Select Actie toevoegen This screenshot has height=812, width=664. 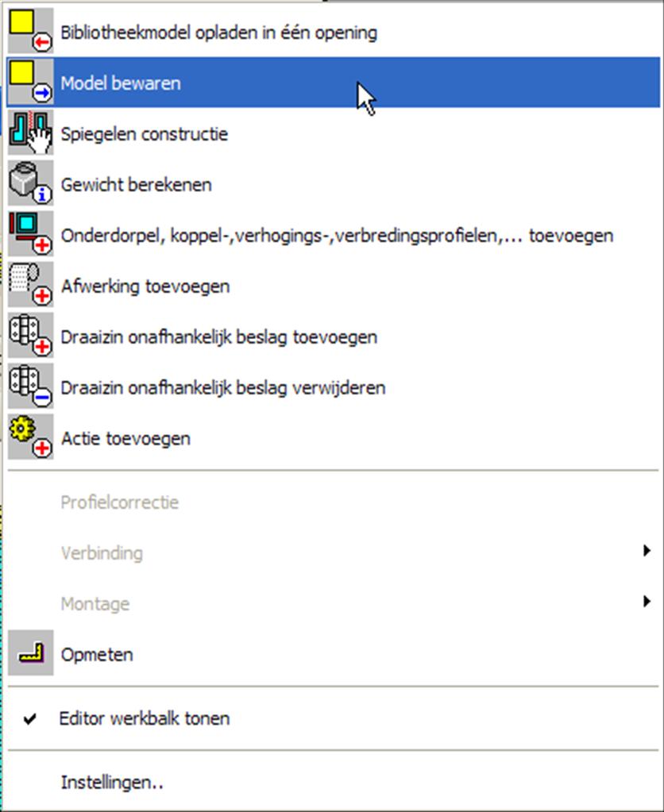point(333,438)
